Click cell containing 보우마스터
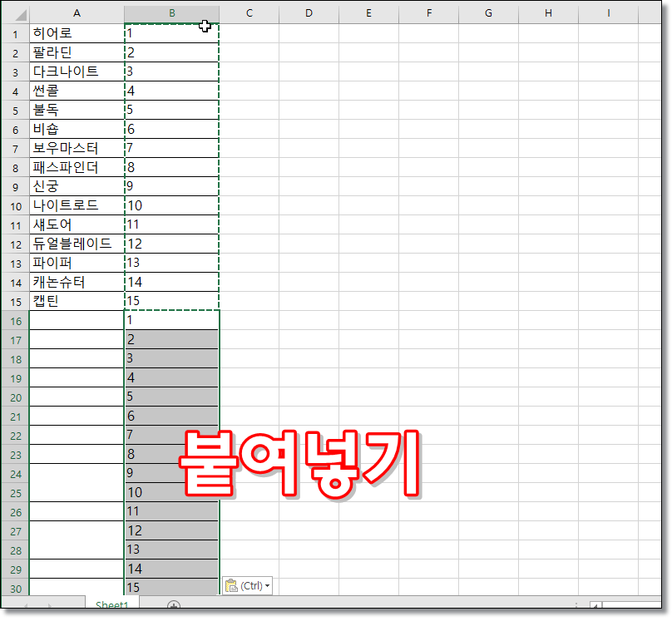The height and width of the screenshot is (631, 672). pos(77,148)
